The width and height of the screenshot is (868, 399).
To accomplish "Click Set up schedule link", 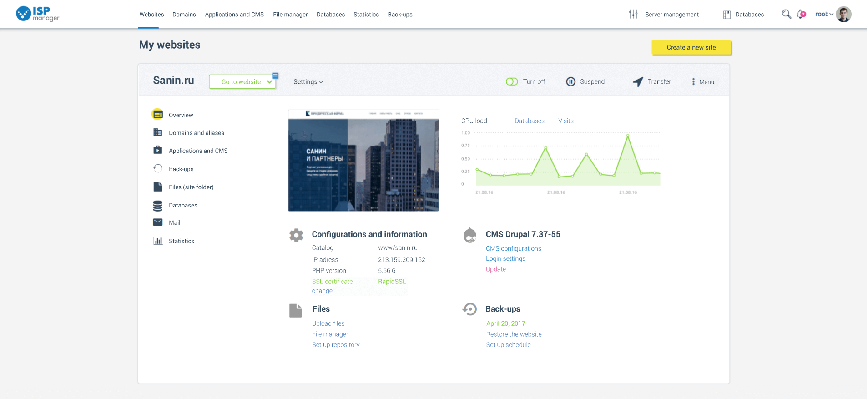I will click(x=508, y=345).
